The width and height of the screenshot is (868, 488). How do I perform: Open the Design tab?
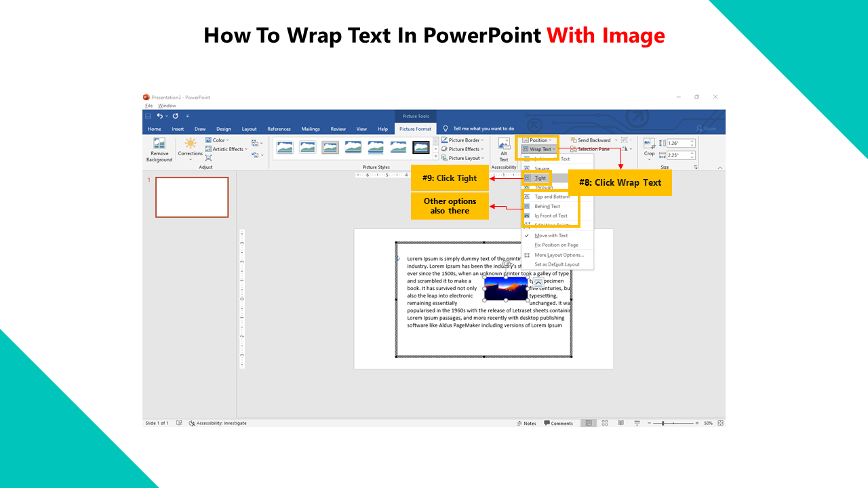tap(224, 129)
